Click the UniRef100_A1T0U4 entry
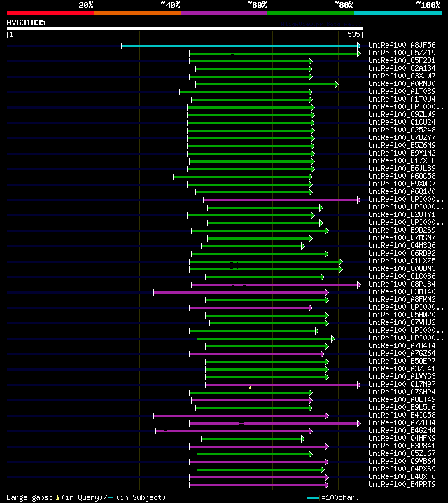Viewport: 448px width, 503px height. tap(402, 99)
